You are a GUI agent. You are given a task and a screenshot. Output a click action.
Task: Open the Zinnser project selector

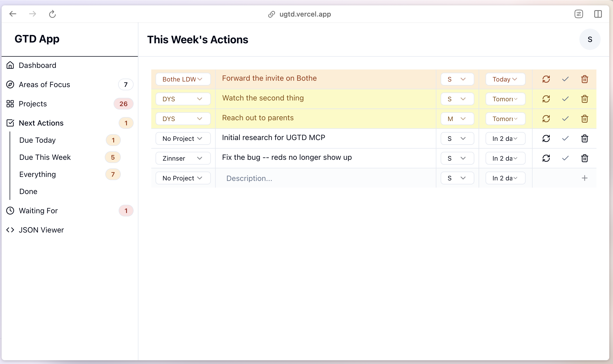pyautogui.click(x=183, y=158)
